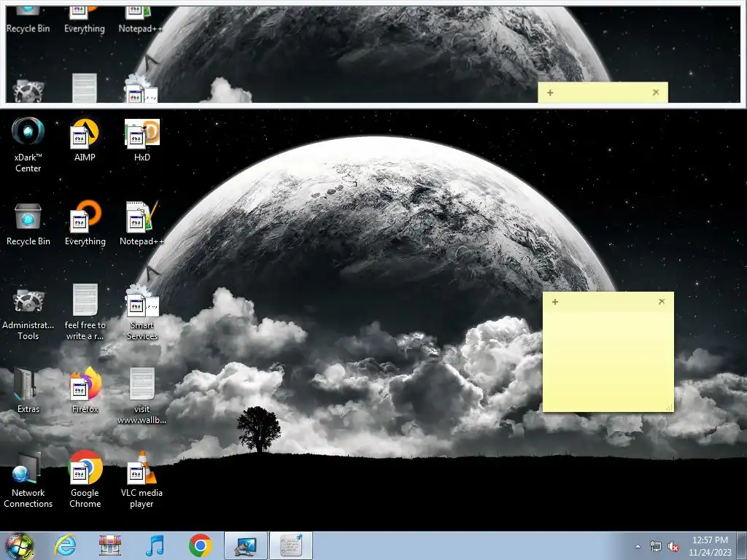The height and width of the screenshot is (560, 747).
Task: Select the Google Chrome desktop shortcut
Action: (85, 480)
